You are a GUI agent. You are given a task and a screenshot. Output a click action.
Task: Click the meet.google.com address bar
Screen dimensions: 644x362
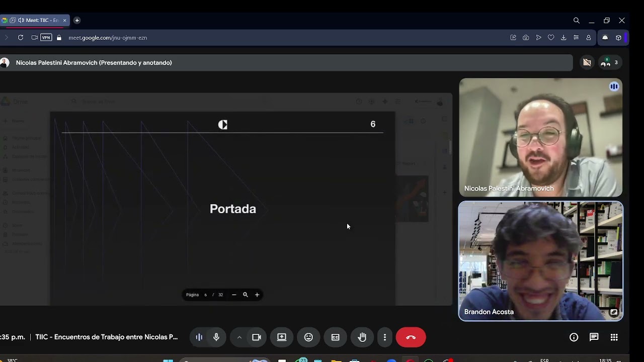[x=108, y=38]
